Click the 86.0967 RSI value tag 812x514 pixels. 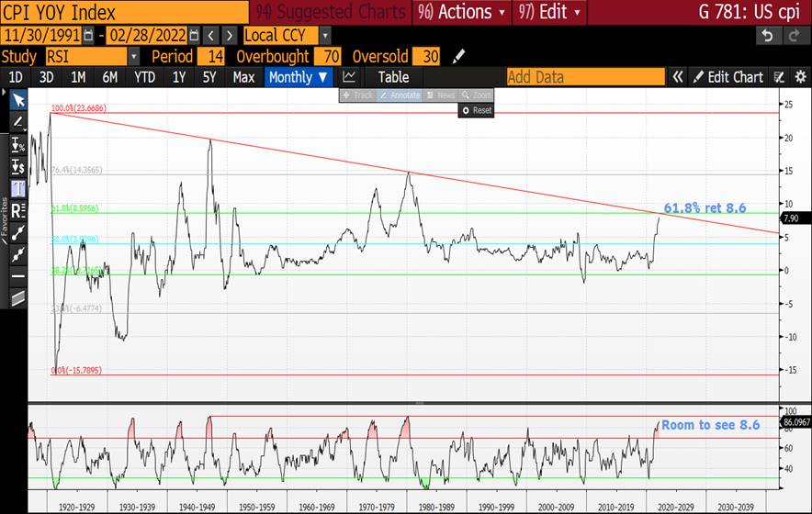(796, 422)
